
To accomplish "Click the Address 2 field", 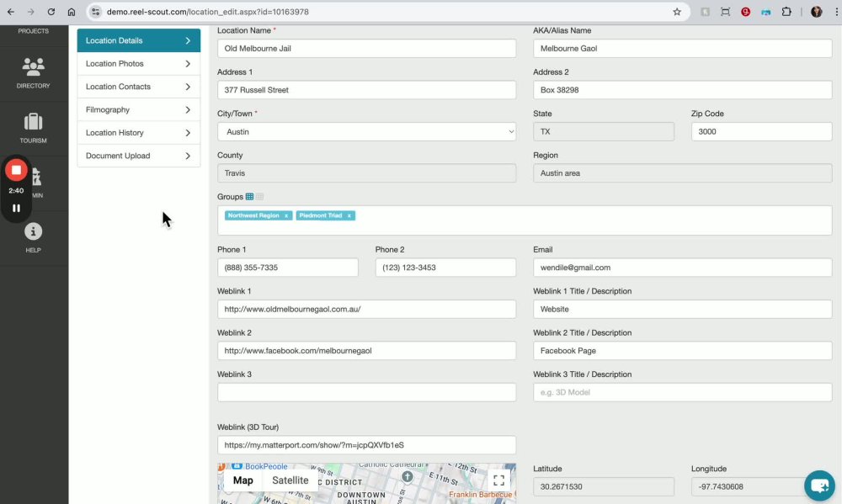I will tap(683, 90).
